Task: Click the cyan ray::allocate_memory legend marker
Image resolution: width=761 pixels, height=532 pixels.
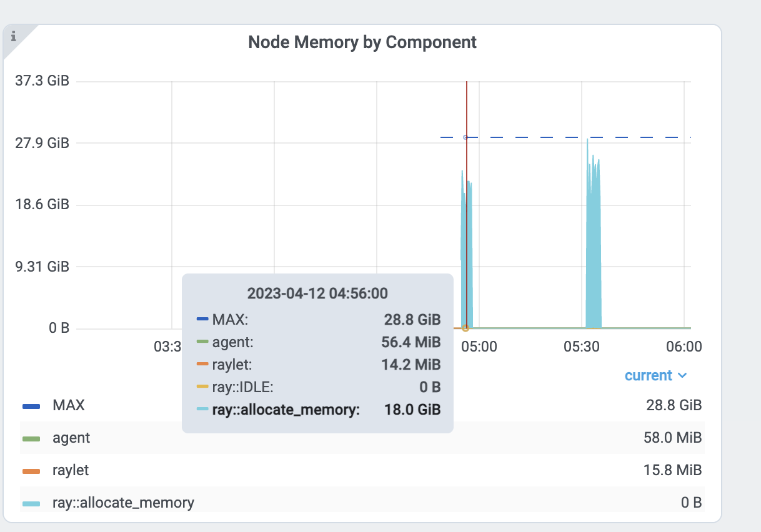Action: (30, 502)
